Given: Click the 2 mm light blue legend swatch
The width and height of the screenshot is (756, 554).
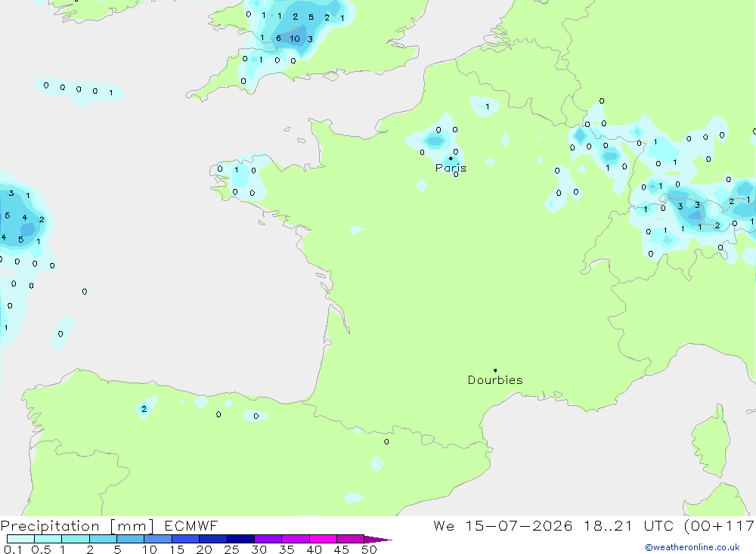Looking at the screenshot, I should point(103,539).
